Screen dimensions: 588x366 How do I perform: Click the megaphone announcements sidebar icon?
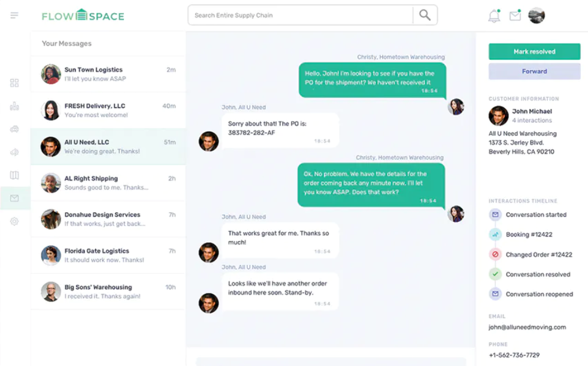(14, 152)
